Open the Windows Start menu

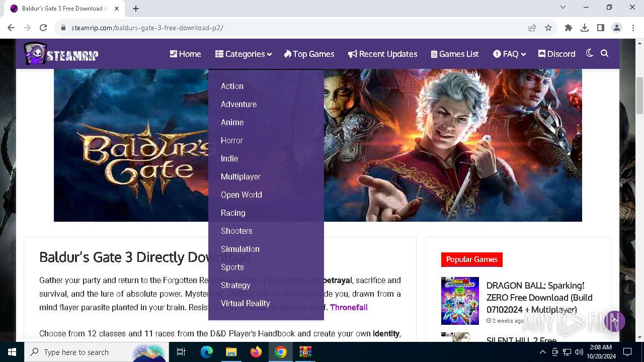12,352
